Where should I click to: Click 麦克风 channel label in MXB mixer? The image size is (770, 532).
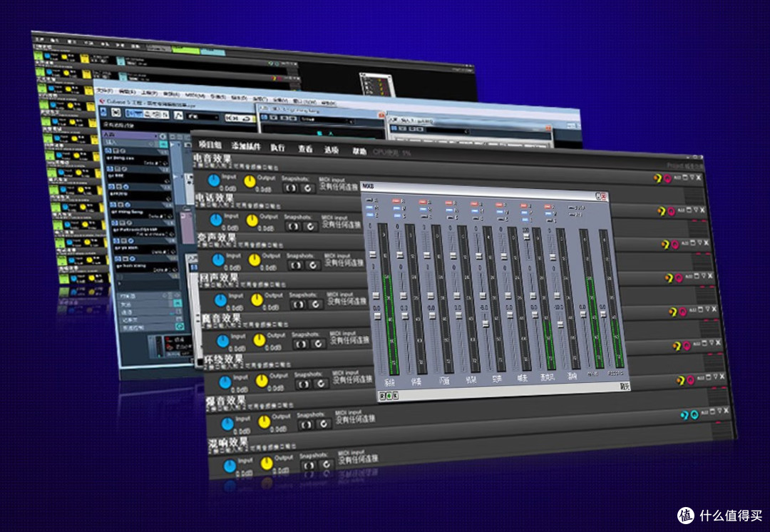[547, 377]
